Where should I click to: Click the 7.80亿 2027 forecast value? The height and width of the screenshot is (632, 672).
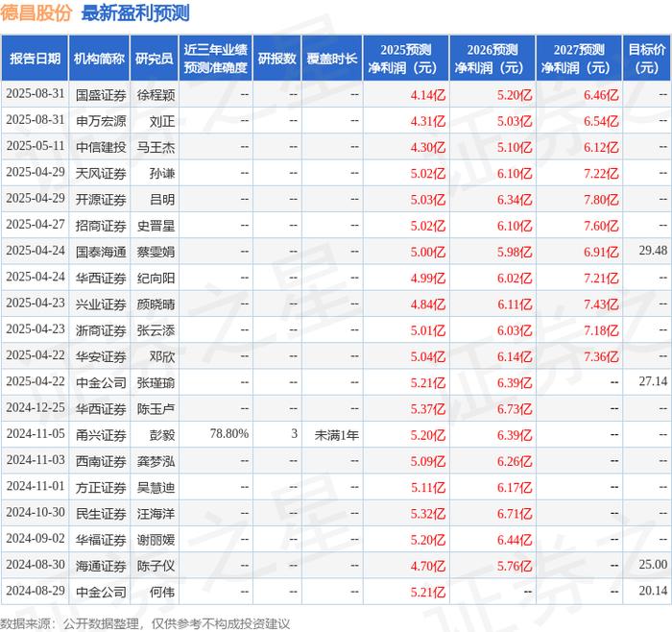coord(601,200)
